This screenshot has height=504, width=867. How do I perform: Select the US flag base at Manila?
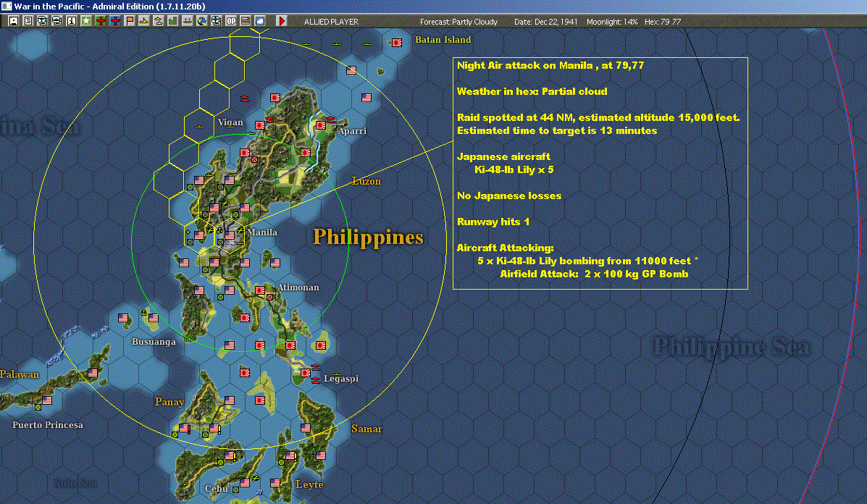point(230,235)
